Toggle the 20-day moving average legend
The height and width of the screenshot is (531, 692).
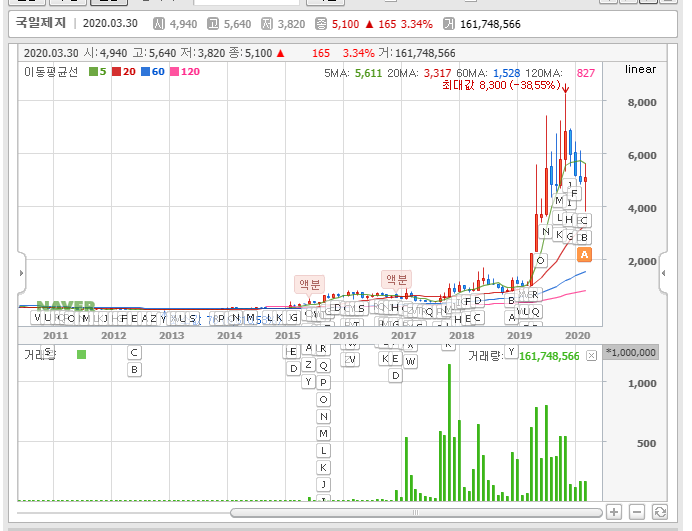tap(124, 72)
